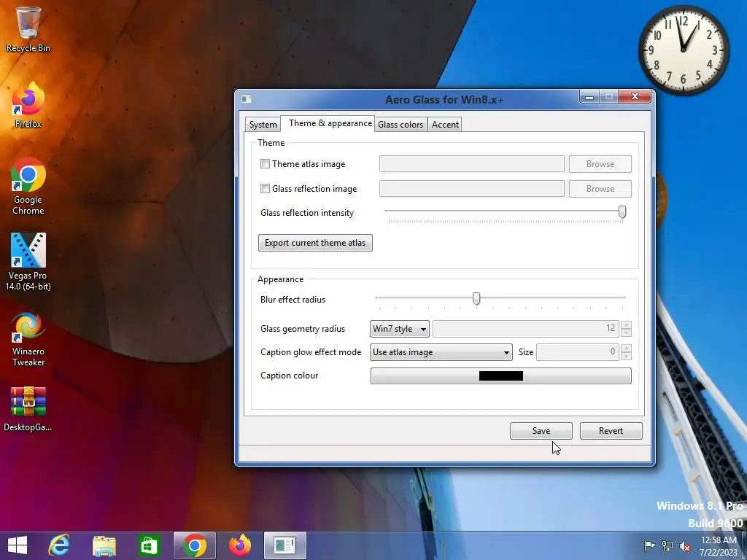Click Browse for Theme atlas image
The height and width of the screenshot is (560, 747).
(x=600, y=164)
